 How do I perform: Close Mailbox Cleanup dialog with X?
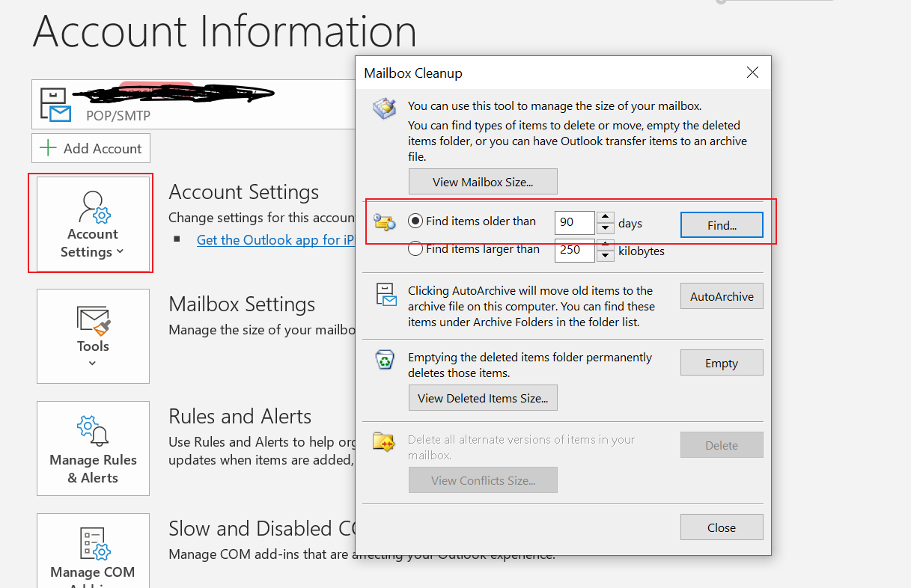tap(752, 73)
